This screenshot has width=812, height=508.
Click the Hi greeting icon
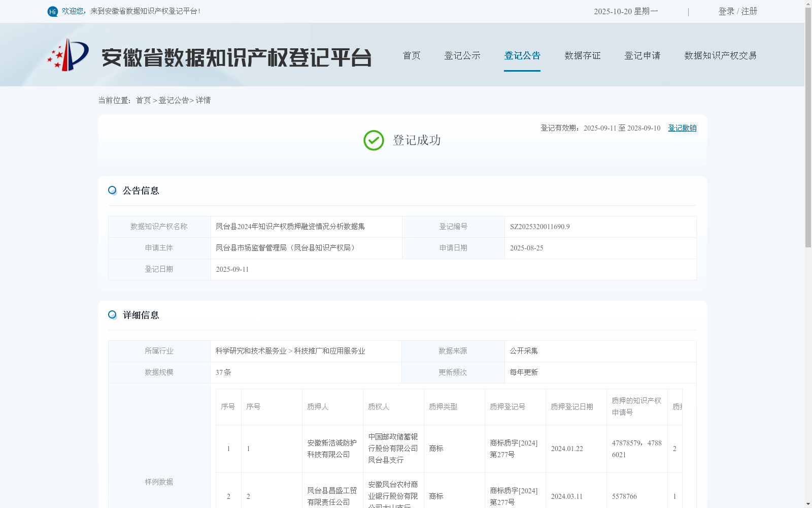tap(53, 11)
